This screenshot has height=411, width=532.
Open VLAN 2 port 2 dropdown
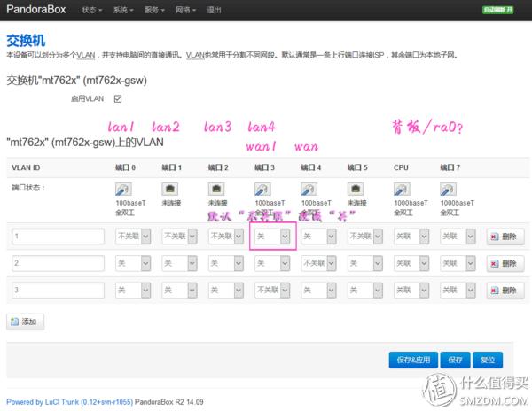click(x=225, y=263)
